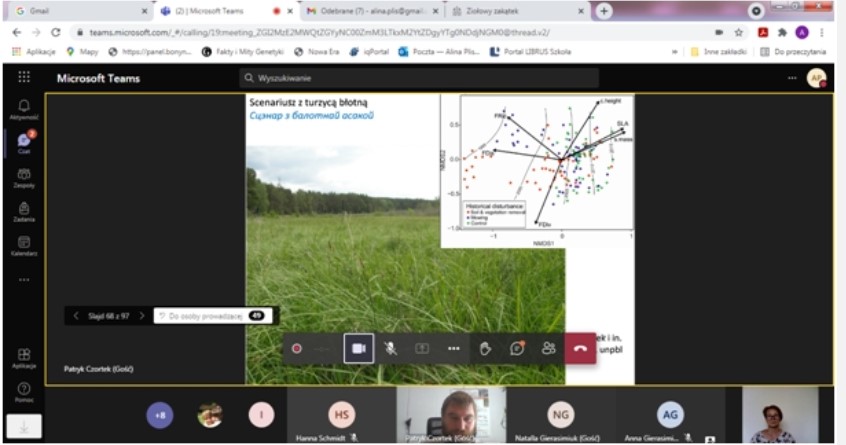Open Czat in the Teams sidebar
846x445 pixels.
(24, 143)
